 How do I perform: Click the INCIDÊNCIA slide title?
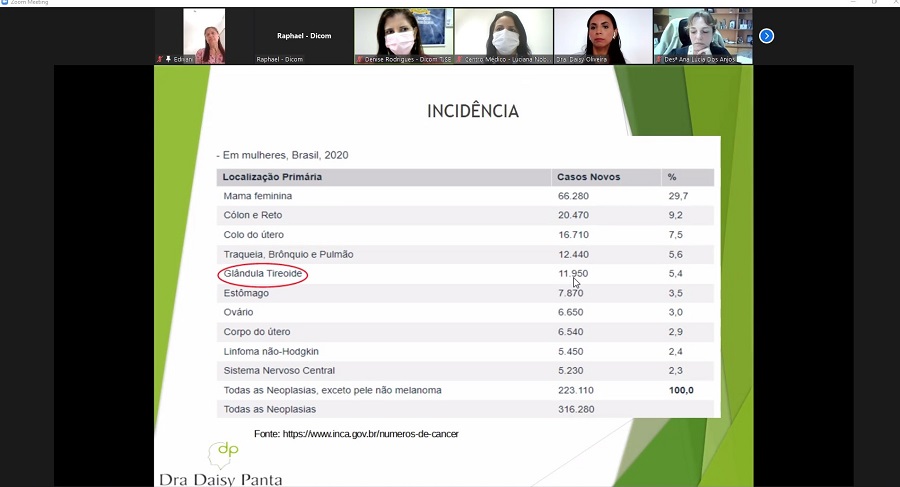473,111
